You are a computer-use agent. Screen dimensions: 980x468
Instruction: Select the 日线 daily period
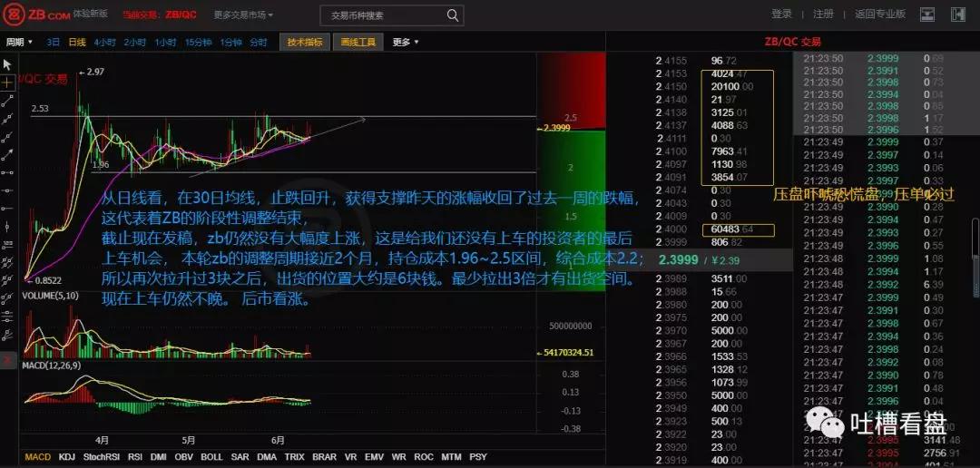(x=77, y=42)
